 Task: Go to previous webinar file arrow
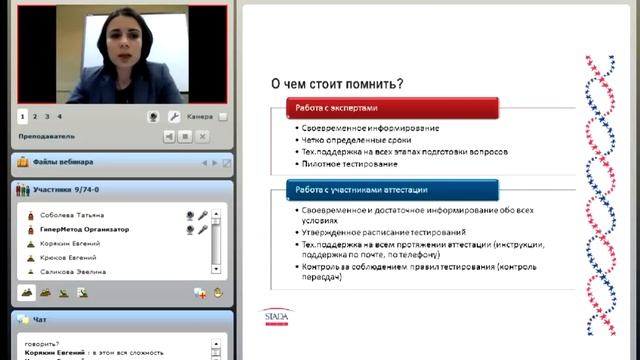pos(204,163)
